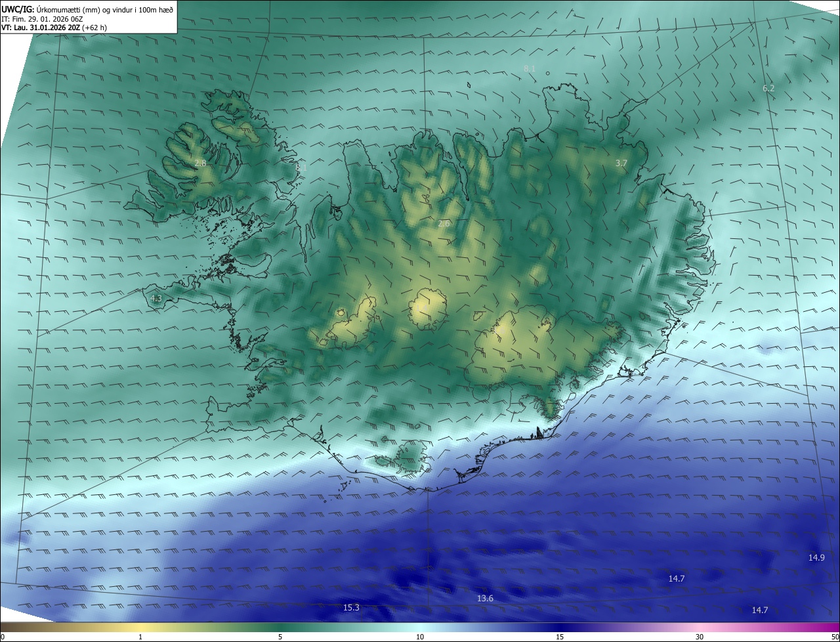Click the '50' label on the color scale
The width and height of the screenshot is (840, 642).
835,637
